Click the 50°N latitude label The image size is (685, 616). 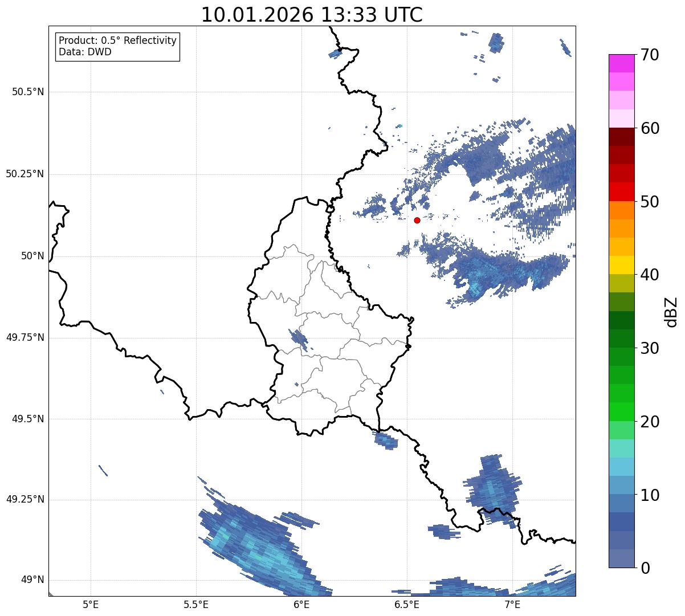coord(32,256)
